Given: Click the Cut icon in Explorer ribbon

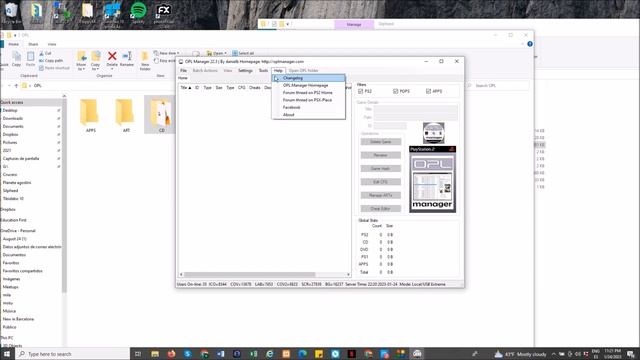Looking at the screenshot, I should [45, 53].
